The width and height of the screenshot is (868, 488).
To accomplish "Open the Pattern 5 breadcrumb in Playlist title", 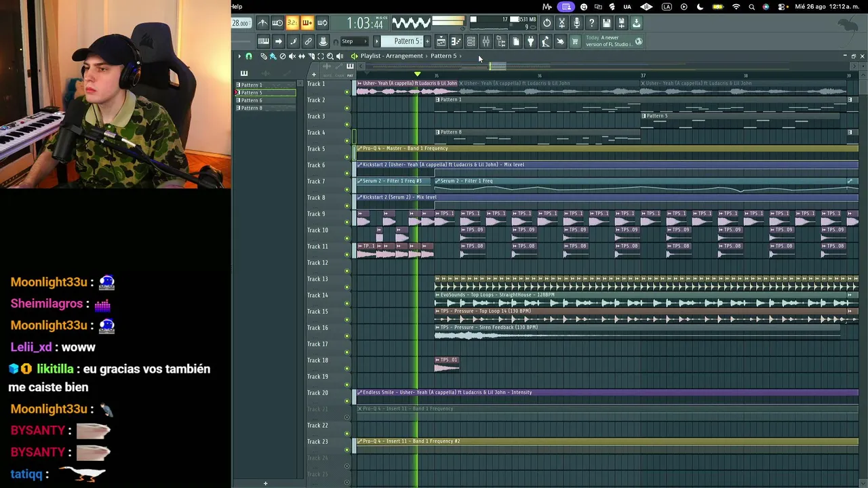I will [x=443, y=56].
